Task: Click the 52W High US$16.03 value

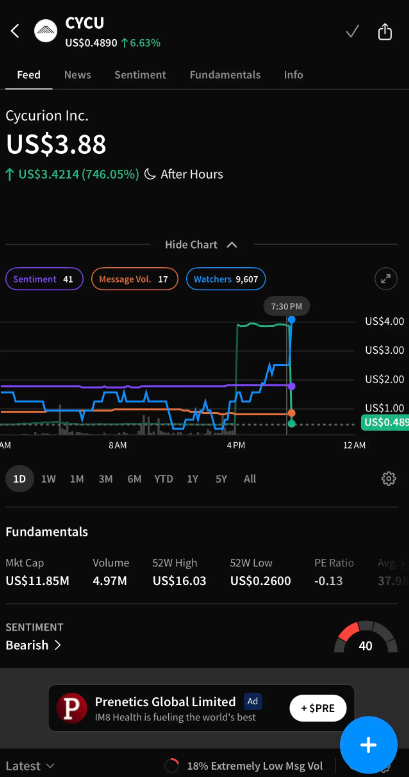Action: 179,581
